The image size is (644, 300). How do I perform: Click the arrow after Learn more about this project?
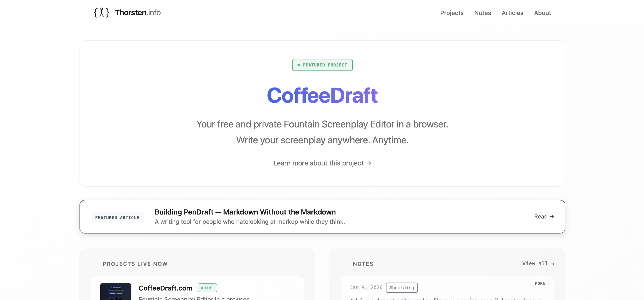(368, 163)
